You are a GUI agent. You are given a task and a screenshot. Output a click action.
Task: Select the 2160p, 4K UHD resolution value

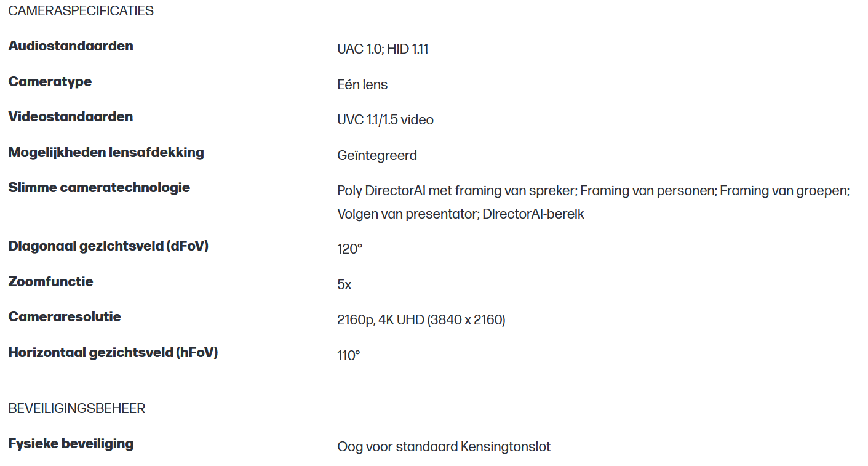pyautogui.click(x=421, y=320)
